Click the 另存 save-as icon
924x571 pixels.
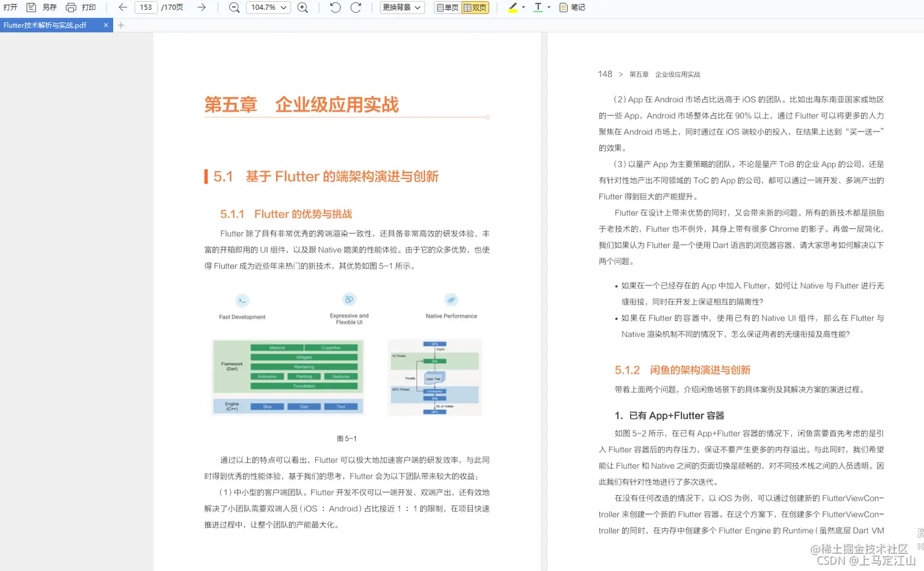tap(31, 7)
